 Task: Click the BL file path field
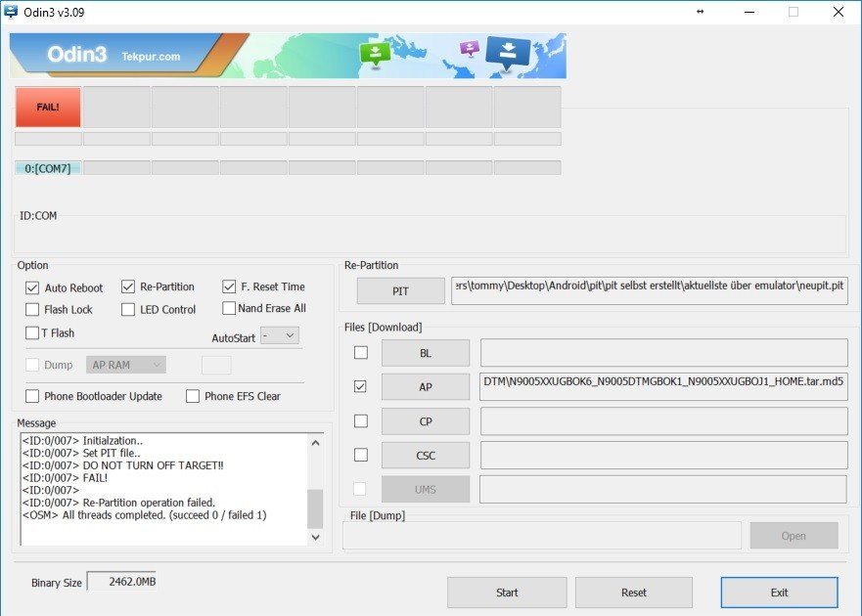[664, 353]
